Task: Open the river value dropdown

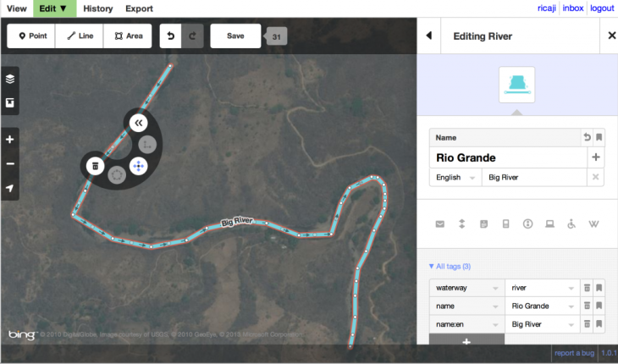Action: click(571, 289)
